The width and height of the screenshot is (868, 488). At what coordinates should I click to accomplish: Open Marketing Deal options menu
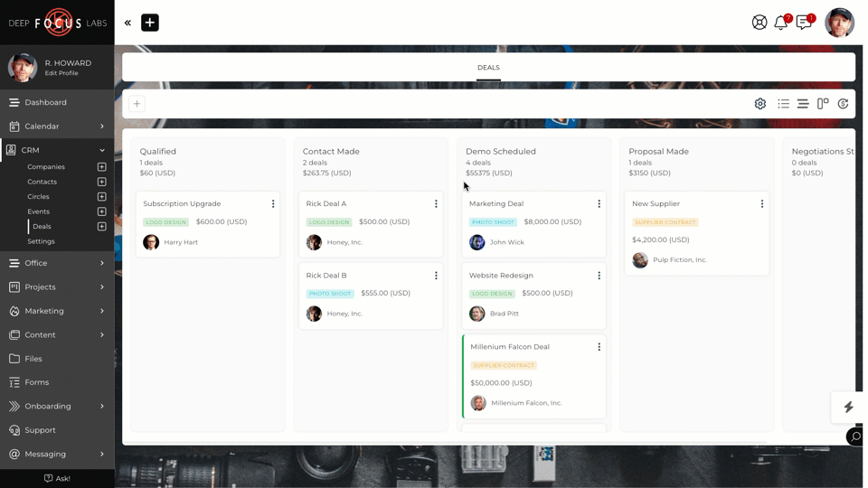coord(599,204)
